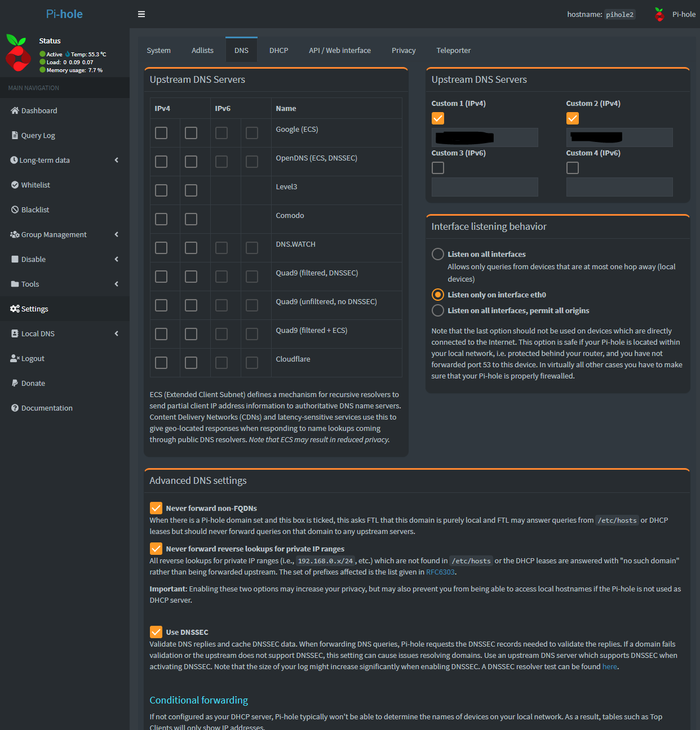Open Query Log via its file icon
The width and height of the screenshot is (700, 730).
15,135
